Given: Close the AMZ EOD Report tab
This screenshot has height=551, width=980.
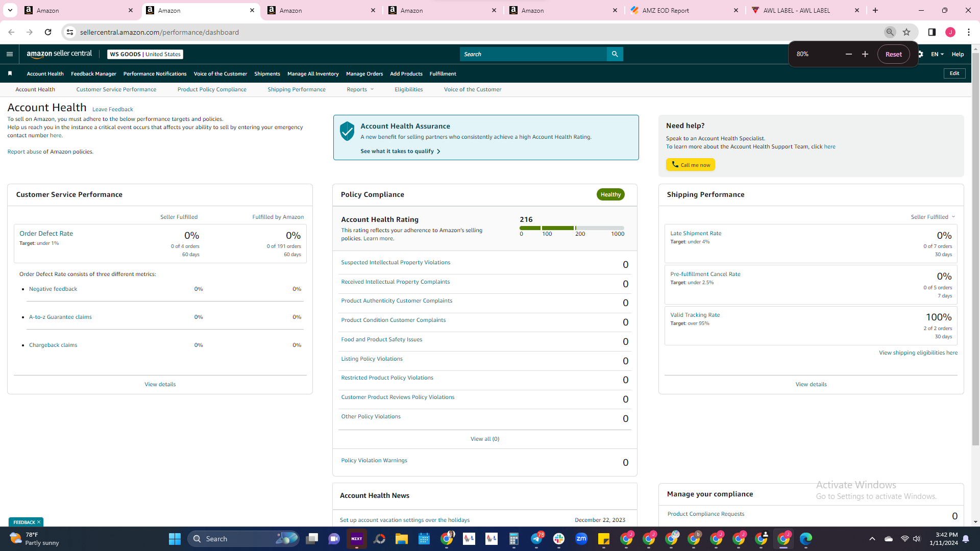Looking at the screenshot, I should [x=736, y=10].
